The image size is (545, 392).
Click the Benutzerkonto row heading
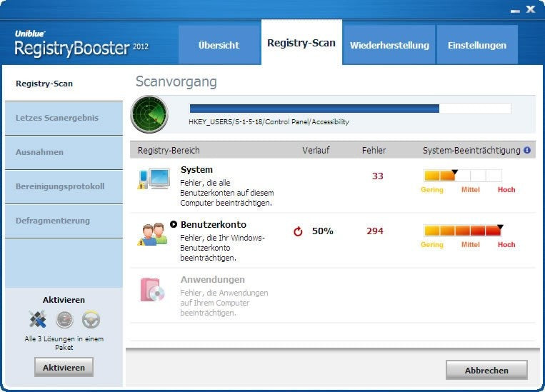pyautogui.click(x=214, y=225)
